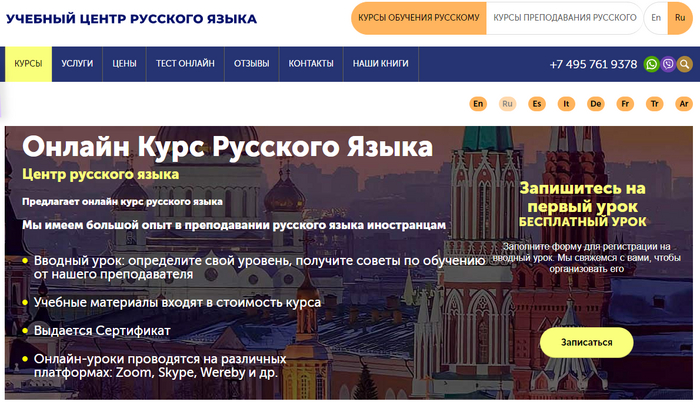Toggle site language to En in header
700x408 pixels.
click(x=657, y=18)
